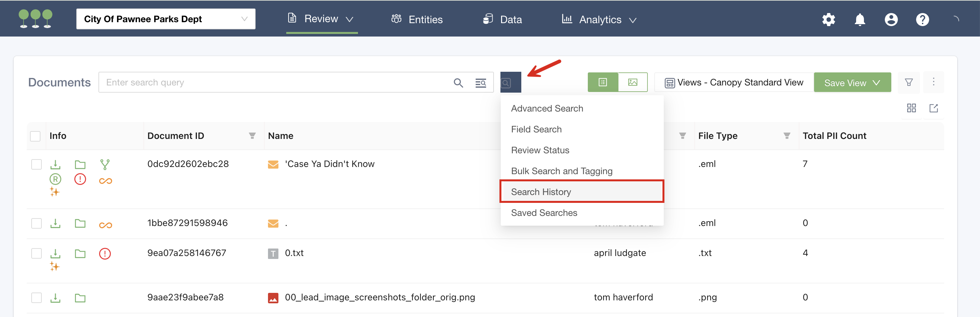
Task: Switch to image gallery view icon
Action: click(632, 82)
